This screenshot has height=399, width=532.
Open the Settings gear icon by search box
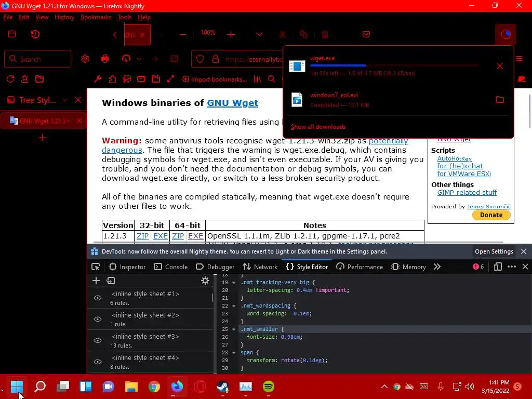click(x=85, y=59)
